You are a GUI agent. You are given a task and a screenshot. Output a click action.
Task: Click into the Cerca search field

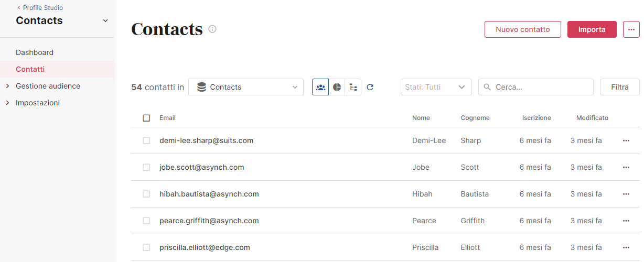pos(536,87)
